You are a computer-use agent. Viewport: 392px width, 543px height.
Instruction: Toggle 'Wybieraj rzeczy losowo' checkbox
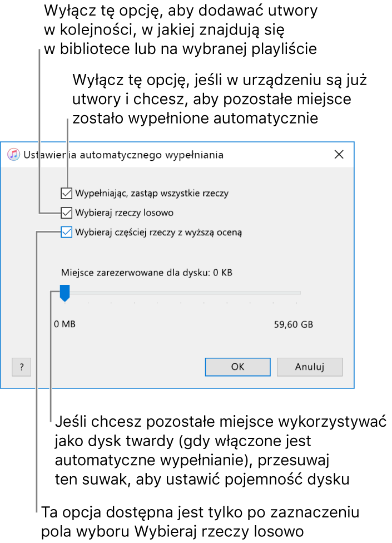[67, 213]
